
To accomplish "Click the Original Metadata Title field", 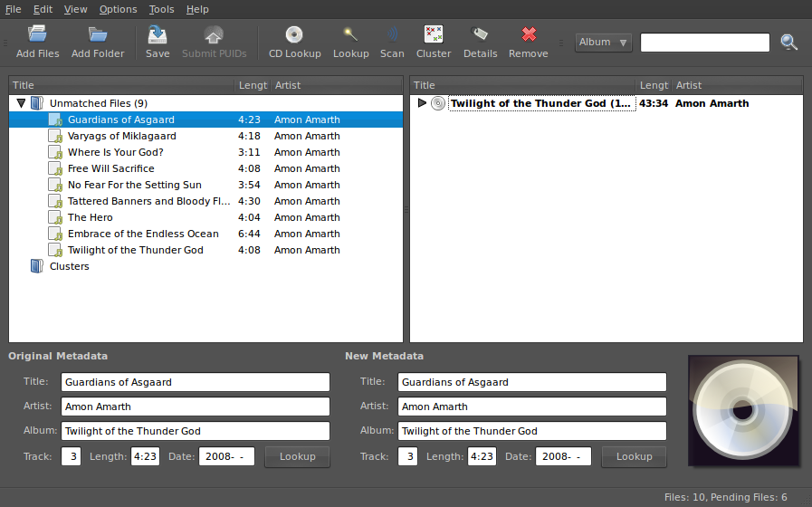I will 196,382.
